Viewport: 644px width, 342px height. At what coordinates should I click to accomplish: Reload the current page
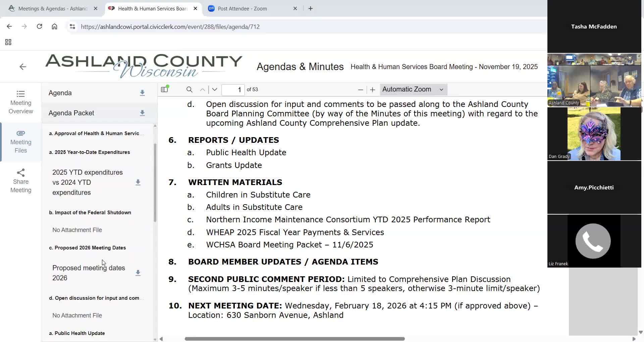(x=39, y=26)
